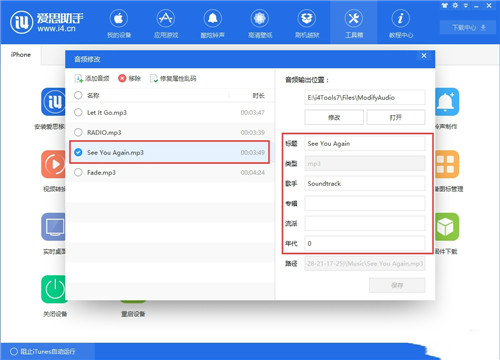Click the 路径 file path field
Image resolution: width=500 pixels, height=360 pixels.
tap(365, 263)
